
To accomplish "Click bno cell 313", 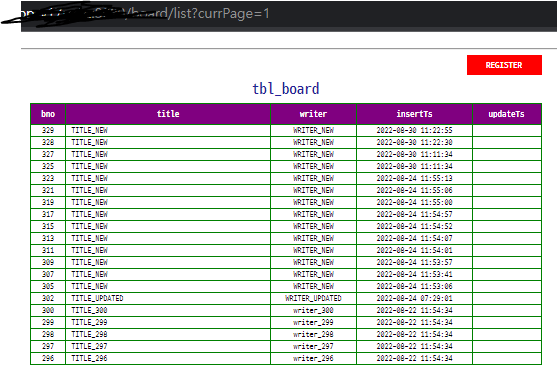I will coord(48,238).
